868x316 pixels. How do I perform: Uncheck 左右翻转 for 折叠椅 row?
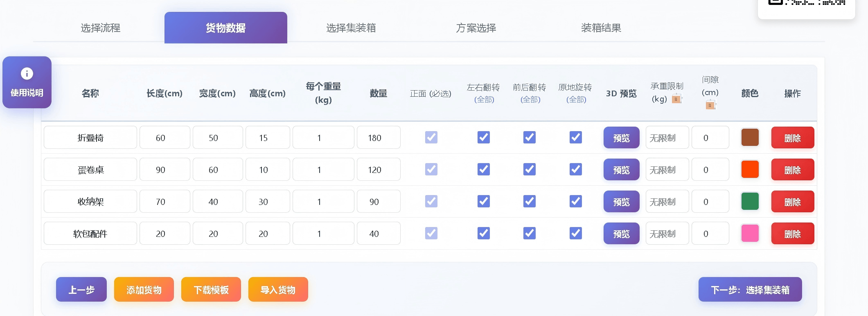[x=483, y=137]
